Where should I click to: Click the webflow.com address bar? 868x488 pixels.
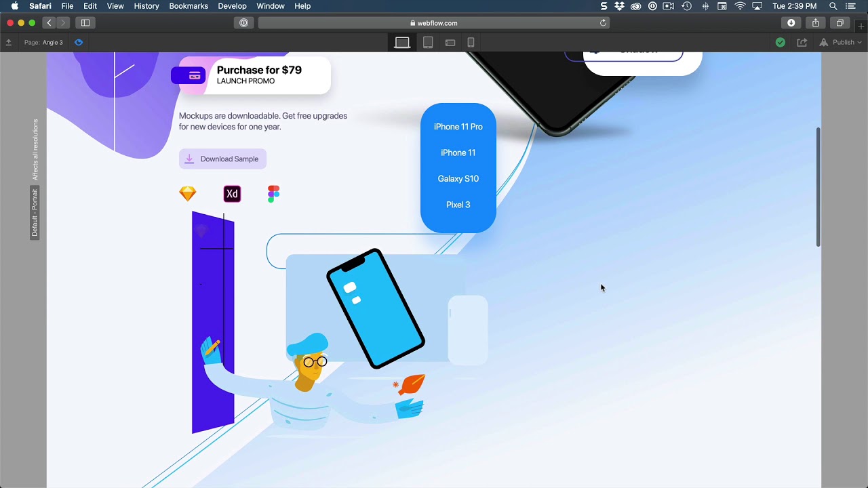433,22
